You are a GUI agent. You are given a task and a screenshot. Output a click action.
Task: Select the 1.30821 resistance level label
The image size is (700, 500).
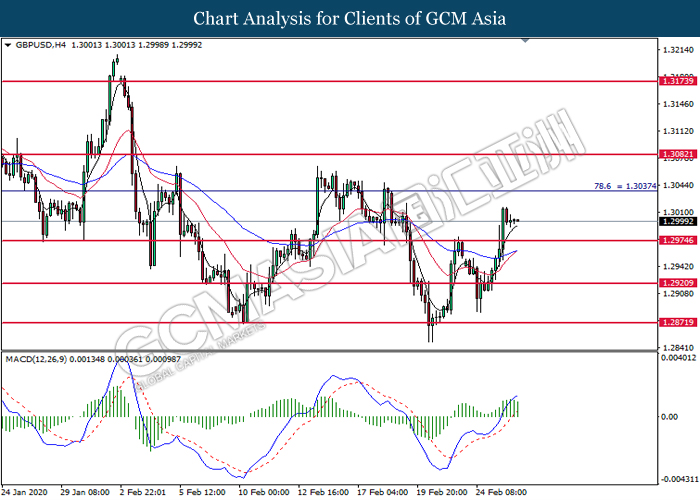678,154
